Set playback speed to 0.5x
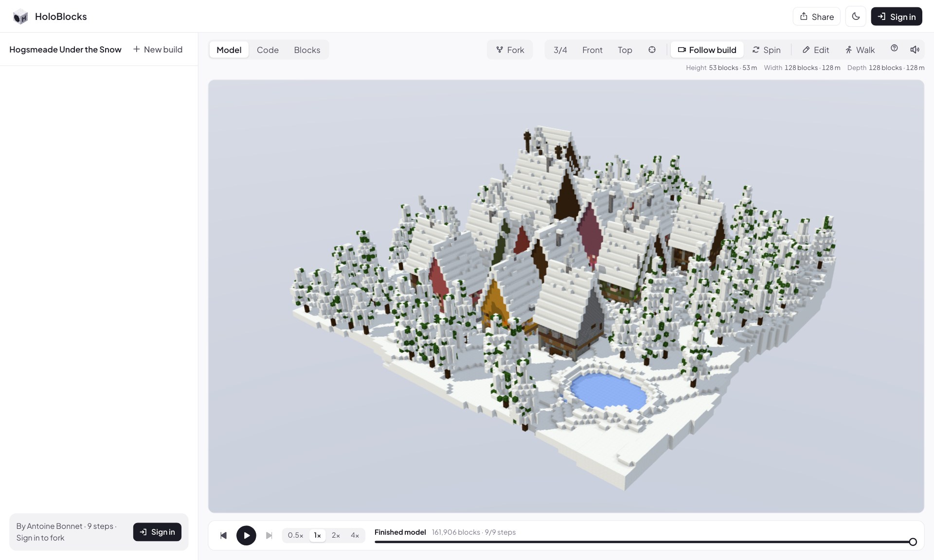Viewport: 934px width, 560px height. pyautogui.click(x=295, y=535)
